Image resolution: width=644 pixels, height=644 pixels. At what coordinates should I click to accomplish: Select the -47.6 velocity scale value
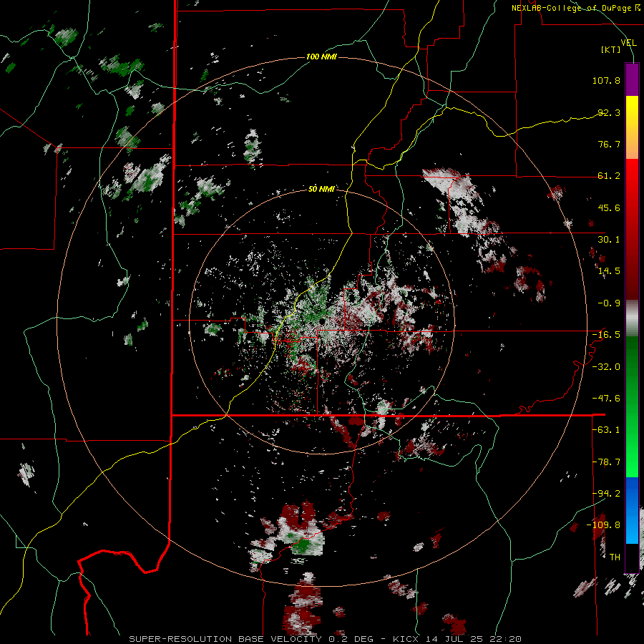pyautogui.click(x=606, y=399)
